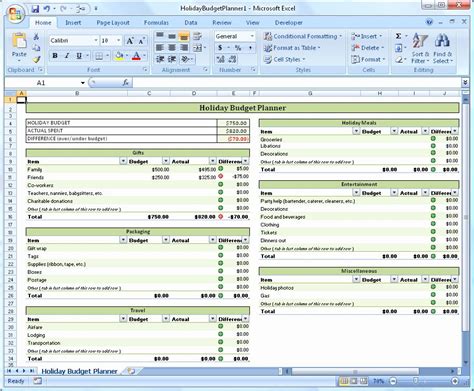Toggle align text left
Screen dimensions: 474x391
(160, 48)
